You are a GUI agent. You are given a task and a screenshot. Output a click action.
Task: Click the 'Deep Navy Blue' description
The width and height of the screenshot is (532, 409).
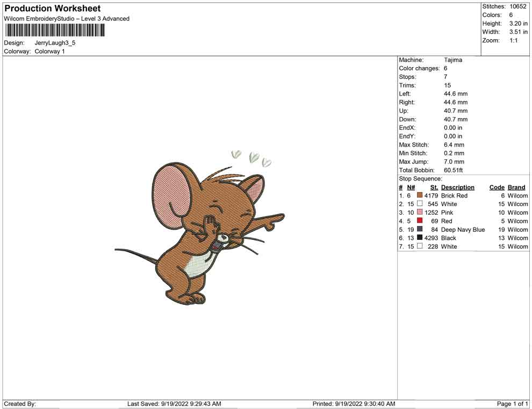[x=463, y=229]
